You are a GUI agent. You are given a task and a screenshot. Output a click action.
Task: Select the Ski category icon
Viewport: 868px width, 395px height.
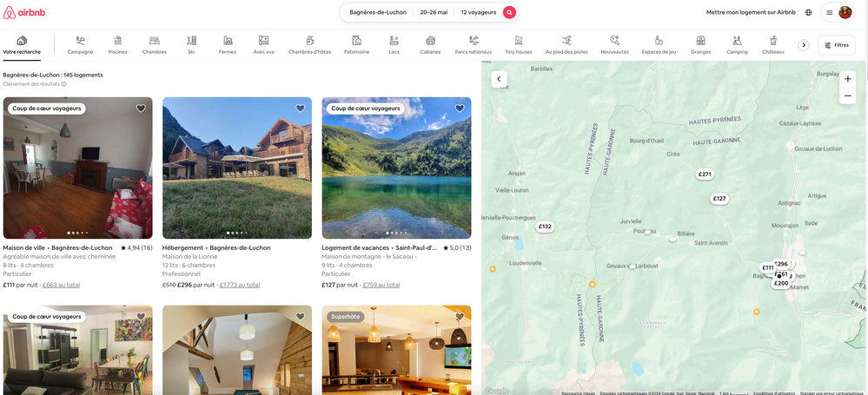pyautogui.click(x=191, y=41)
